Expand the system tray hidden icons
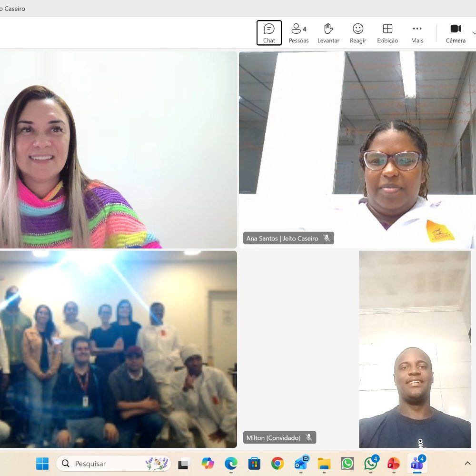The width and height of the screenshot is (476, 476). 467,463
